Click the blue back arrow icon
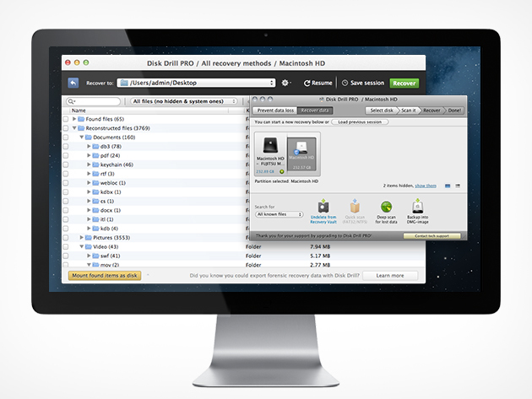This screenshot has width=532, height=399. click(73, 83)
